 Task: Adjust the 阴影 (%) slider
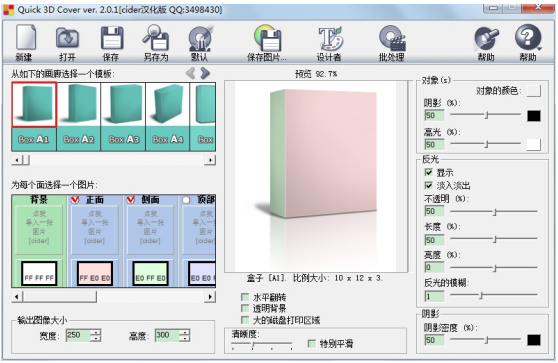486,115
